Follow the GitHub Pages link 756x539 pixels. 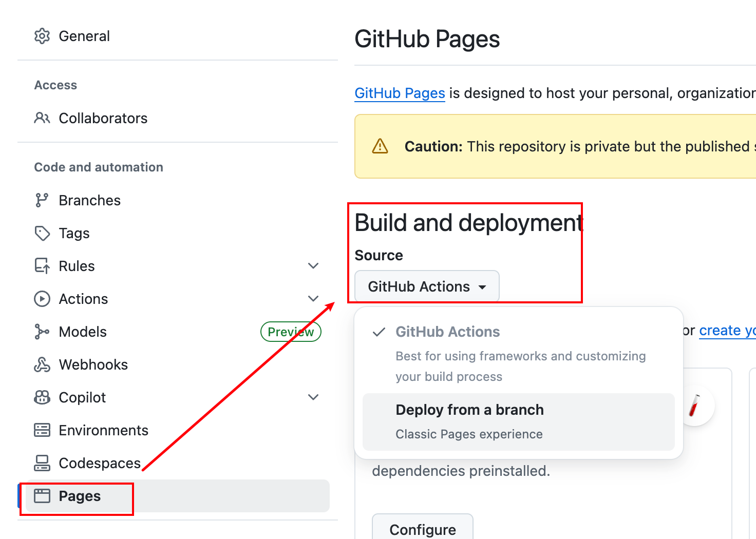[x=400, y=93]
